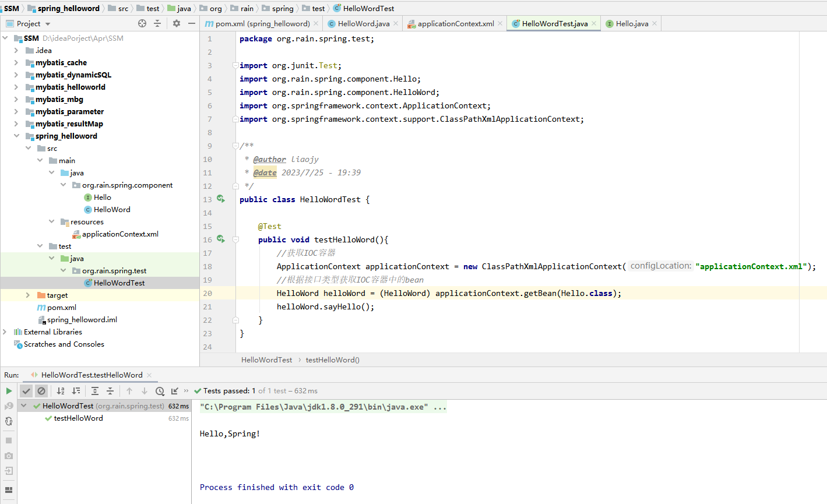This screenshot has height=504, width=827.
Task: Expand all test results
Action: click(95, 391)
